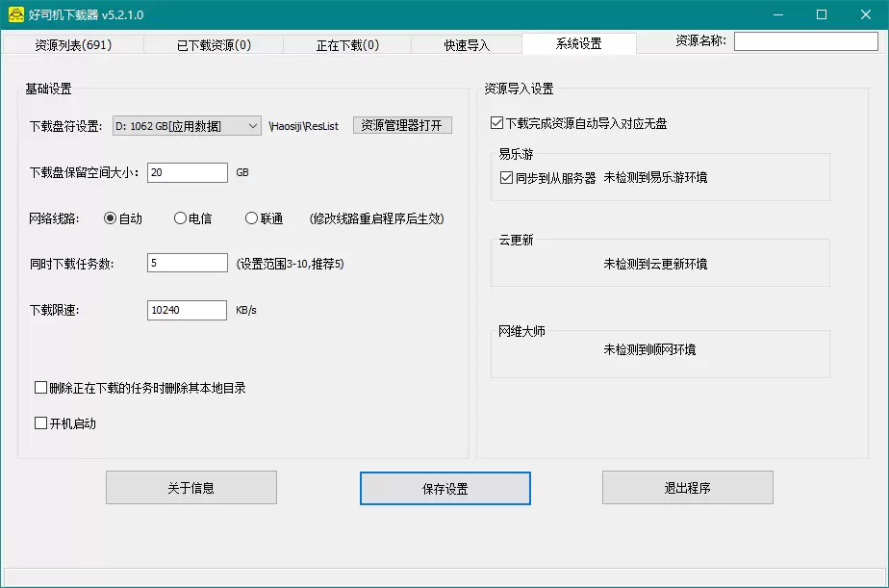Enable 删除正在下载的任务时删除其本地目录 checkbox
The width and height of the screenshot is (889, 588).
[x=140, y=388]
